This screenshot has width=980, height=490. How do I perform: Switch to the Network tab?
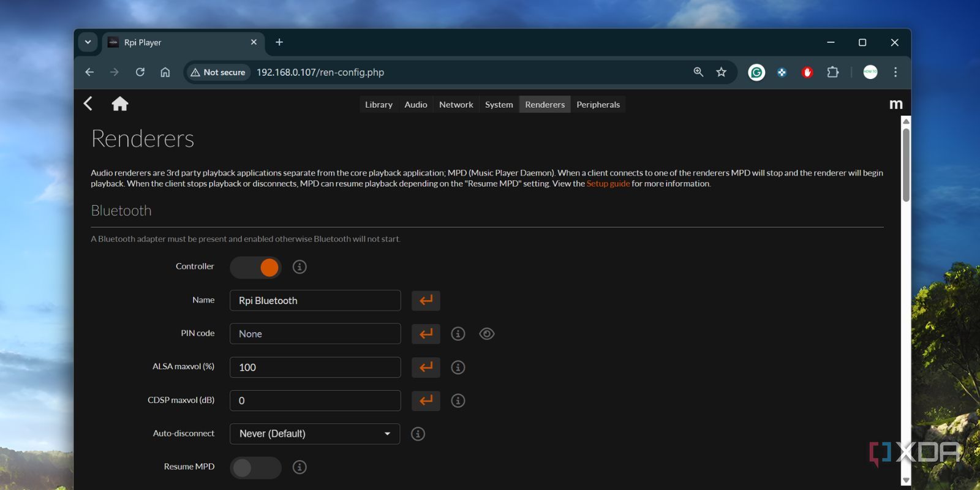pyautogui.click(x=456, y=105)
